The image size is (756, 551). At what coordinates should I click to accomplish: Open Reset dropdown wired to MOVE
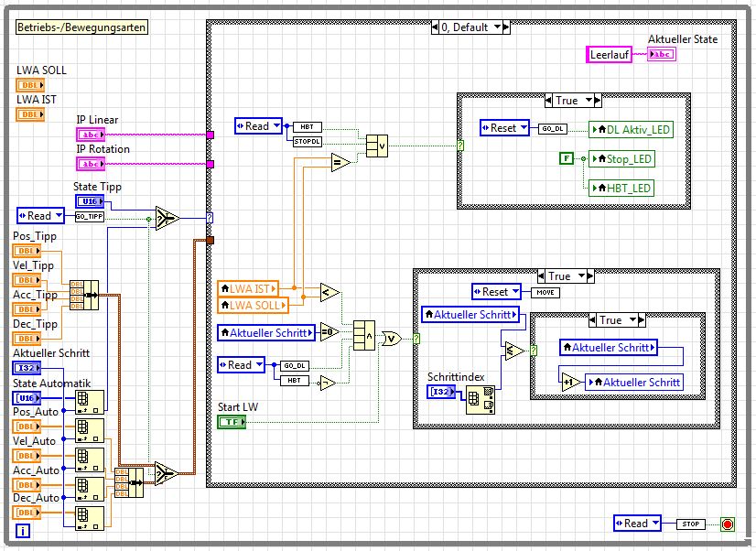click(x=515, y=291)
